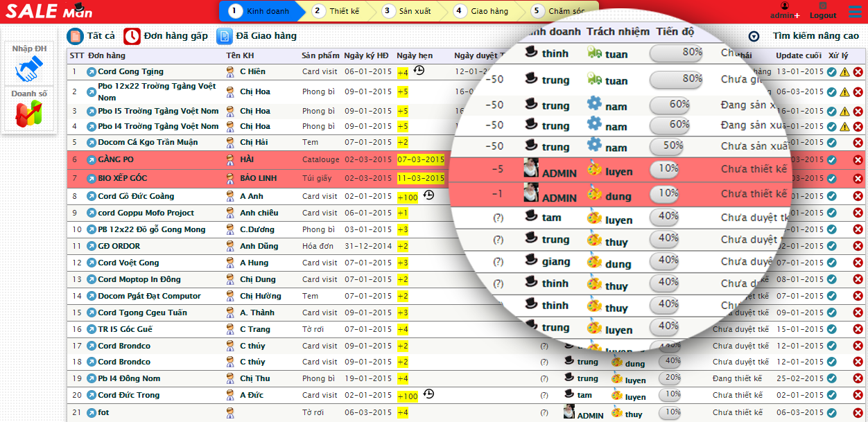868x422 pixels.
Task: Show Đã Giao hàng delivered orders
Action: 257,36
